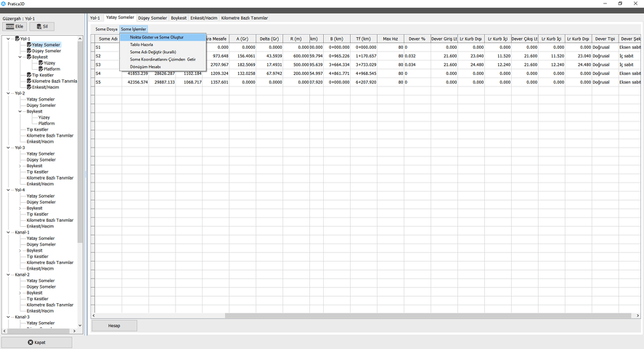Click the Platform icon under Yol-1 Boykesit
Viewport: 644px width, 349px height.
coord(41,69)
